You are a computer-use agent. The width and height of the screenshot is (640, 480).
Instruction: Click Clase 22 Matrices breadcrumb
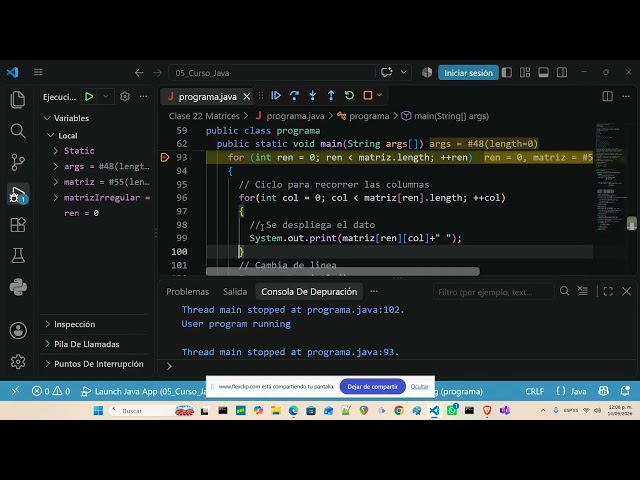(204, 116)
